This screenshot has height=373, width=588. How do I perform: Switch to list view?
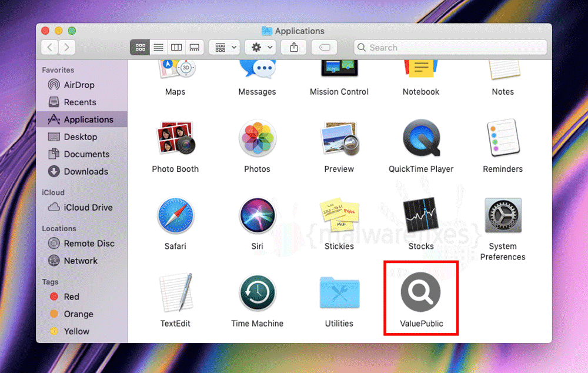click(x=158, y=47)
